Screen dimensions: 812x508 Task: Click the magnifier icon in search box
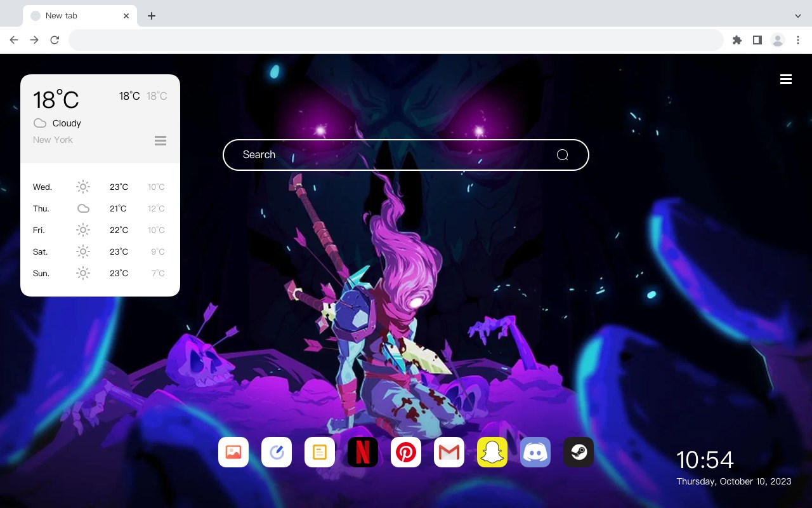point(562,155)
